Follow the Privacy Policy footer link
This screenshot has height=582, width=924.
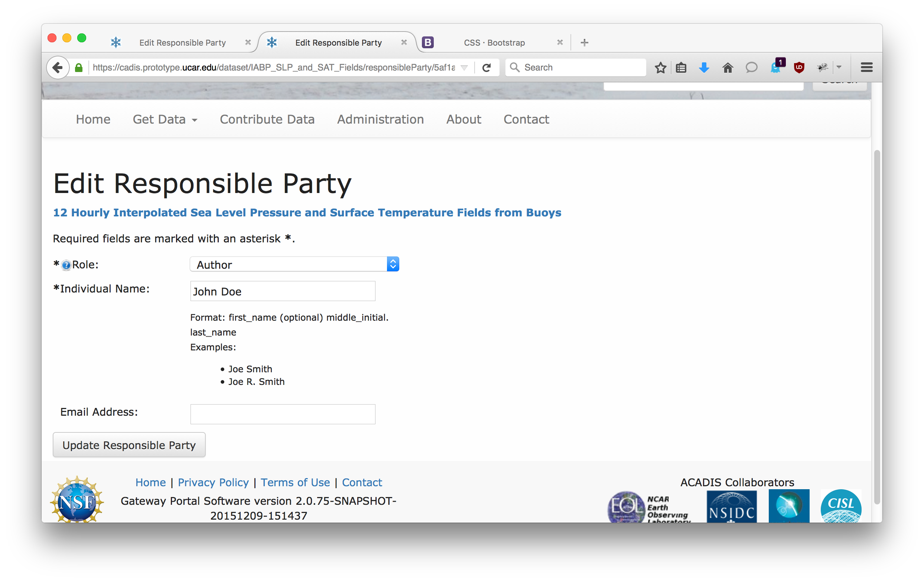click(x=213, y=482)
